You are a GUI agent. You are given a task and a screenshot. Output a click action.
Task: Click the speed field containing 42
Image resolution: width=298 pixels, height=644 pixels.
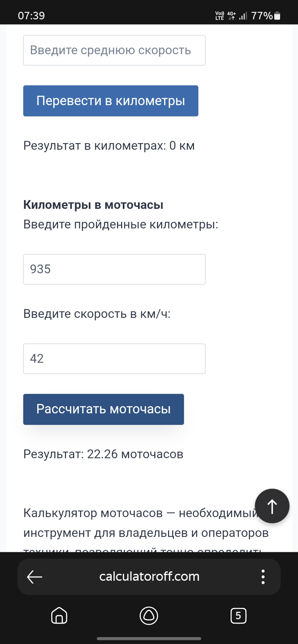(x=114, y=359)
